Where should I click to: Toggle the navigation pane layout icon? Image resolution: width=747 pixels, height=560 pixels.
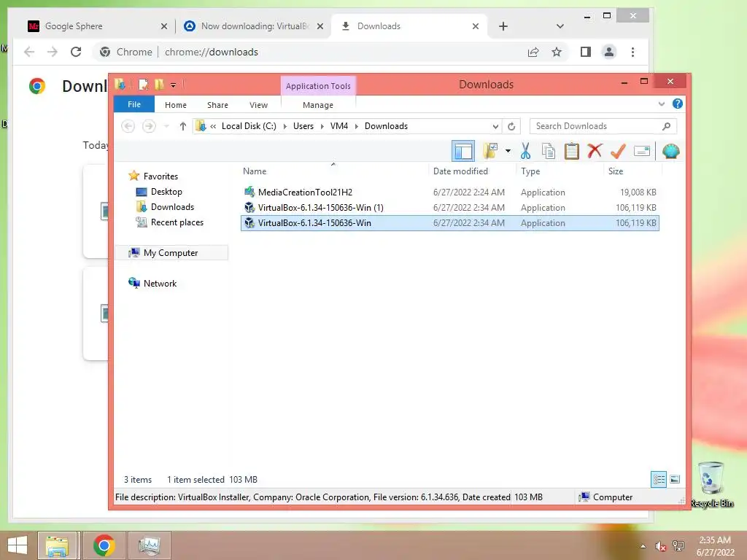coord(462,152)
